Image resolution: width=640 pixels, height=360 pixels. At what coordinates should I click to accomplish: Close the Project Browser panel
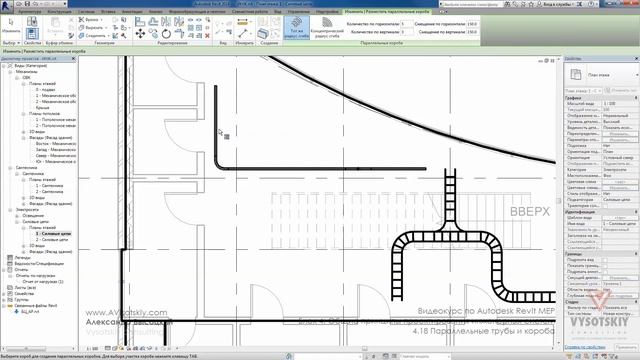73,59
